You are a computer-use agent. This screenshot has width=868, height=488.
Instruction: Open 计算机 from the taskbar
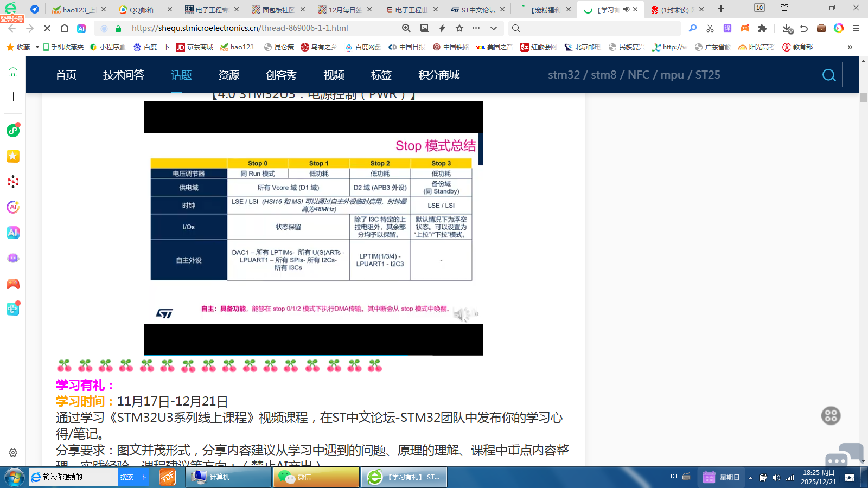pyautogui.click(x=228, y=477)
